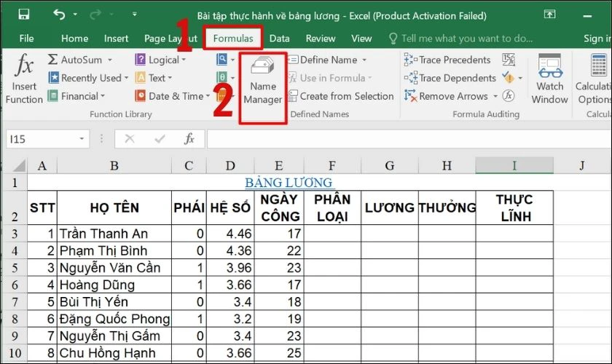Expand the Remove Arrows dropdown arrow
This screenshot has width=612, height=364.
tap(495, 96)
